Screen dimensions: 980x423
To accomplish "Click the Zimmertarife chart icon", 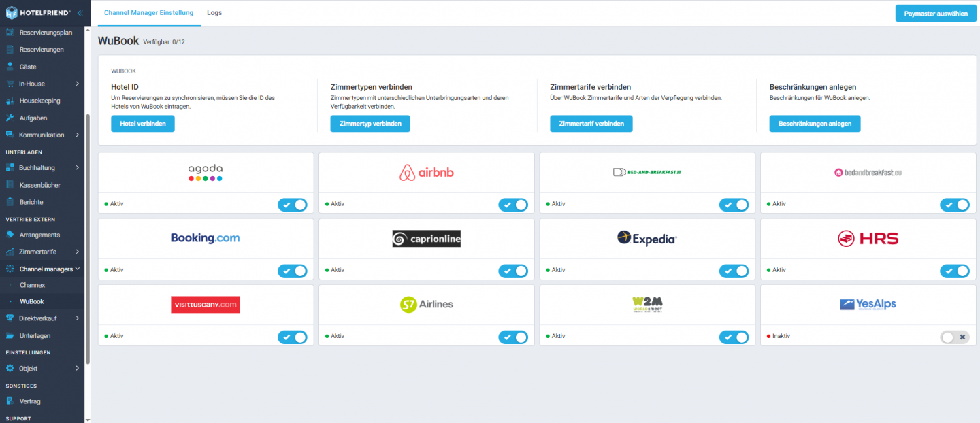I will coord(10,252).
